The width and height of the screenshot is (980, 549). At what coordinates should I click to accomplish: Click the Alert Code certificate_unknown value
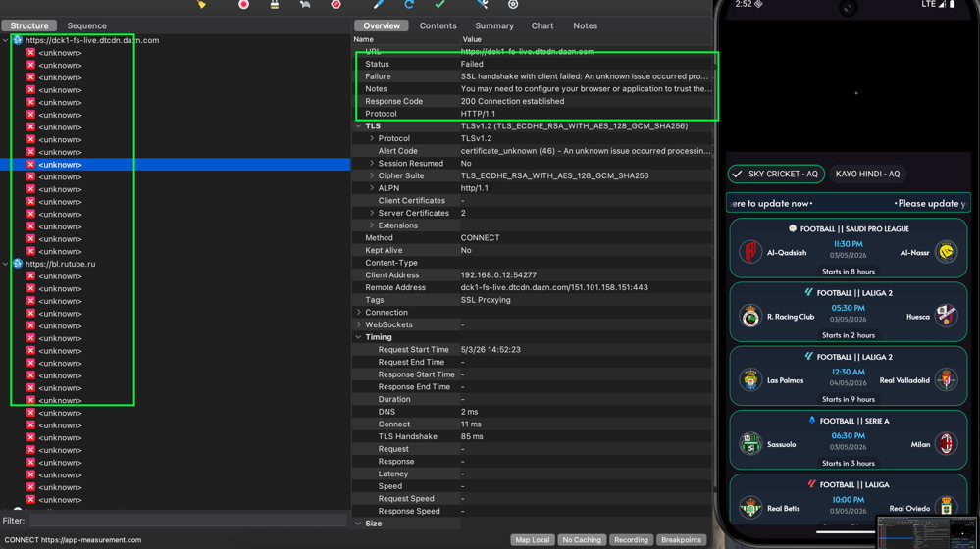586,151
